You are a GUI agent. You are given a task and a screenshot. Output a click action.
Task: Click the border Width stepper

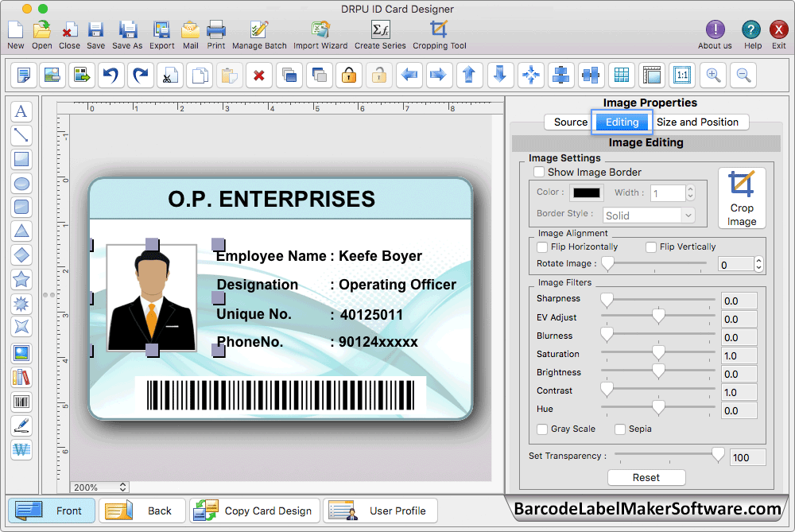pos(690,192)
